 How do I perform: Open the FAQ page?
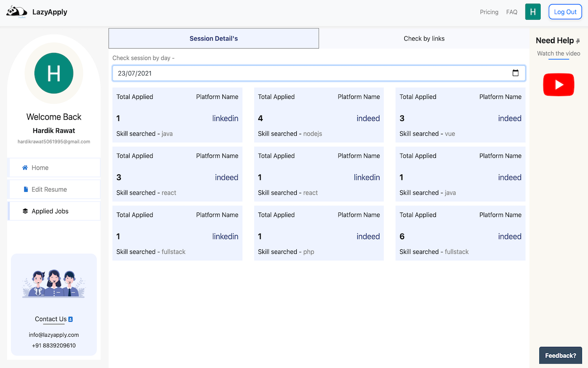point(511,12)
